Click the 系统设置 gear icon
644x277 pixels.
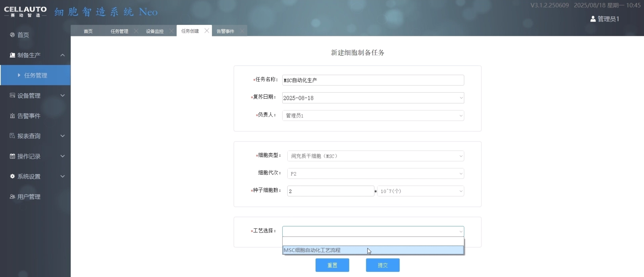[x=12, y=176]
